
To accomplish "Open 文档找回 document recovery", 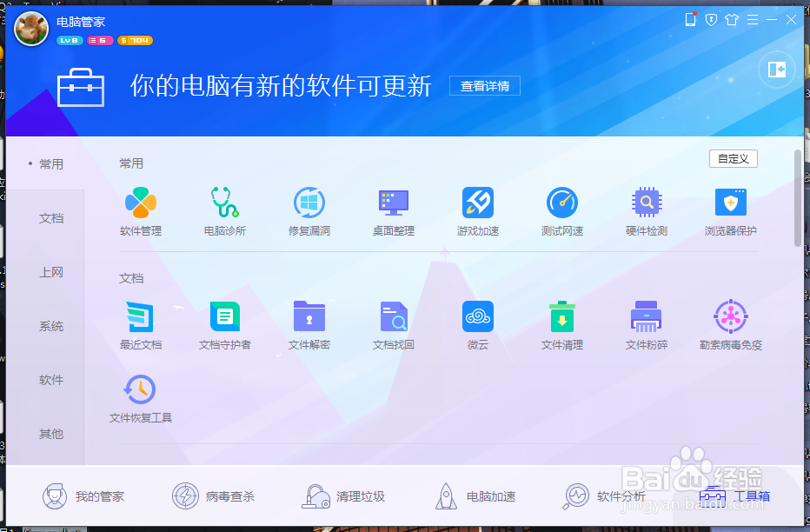I will pyautogui.click(x=393, y=325).
